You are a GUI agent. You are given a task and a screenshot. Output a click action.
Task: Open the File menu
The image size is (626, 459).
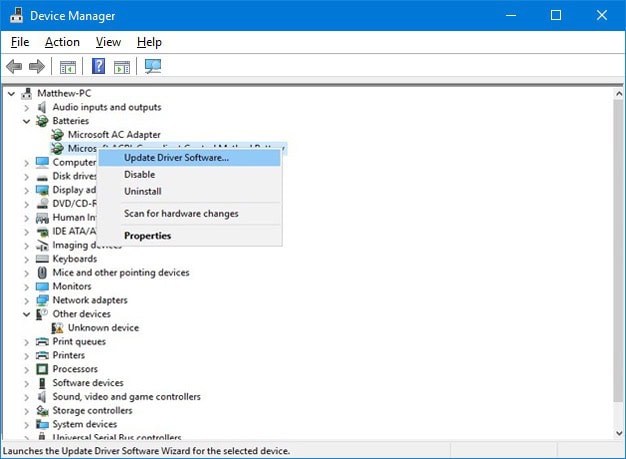point(20,42)
